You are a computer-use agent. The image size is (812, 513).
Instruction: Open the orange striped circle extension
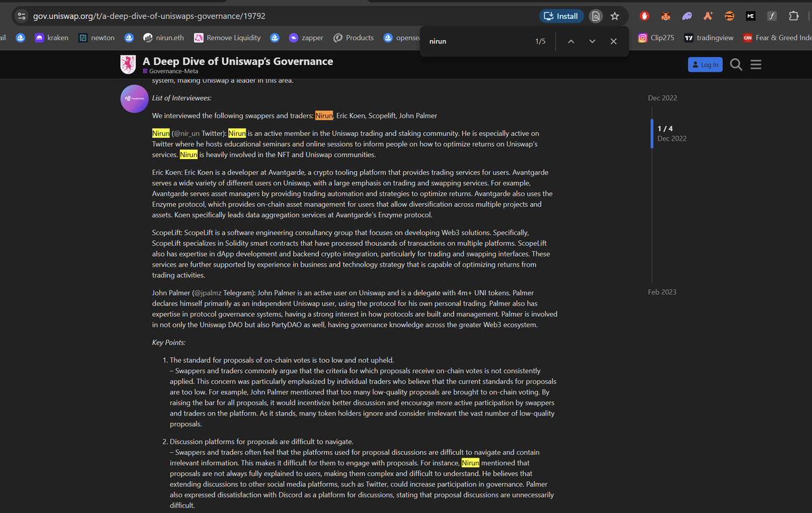729,16
